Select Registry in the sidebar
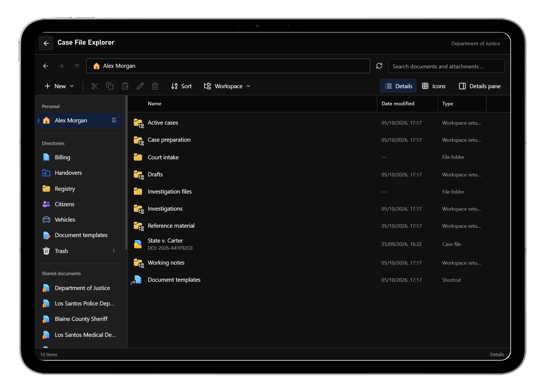544x392 pixels. tap(79, 189)
